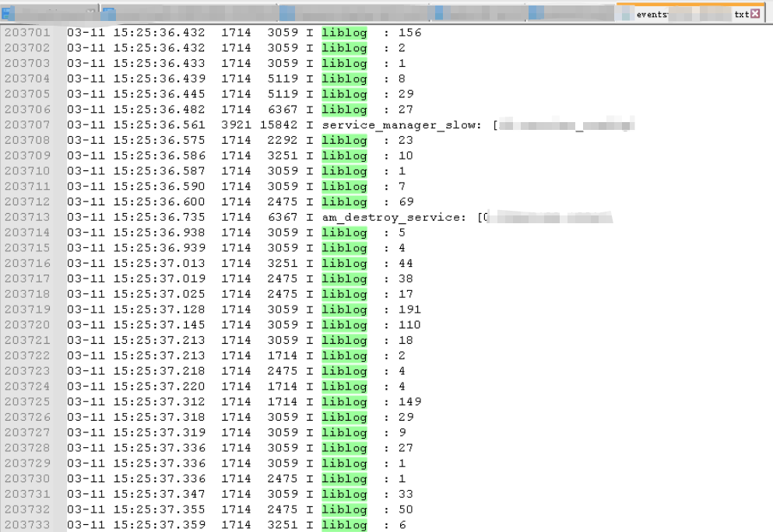Click 'am_destroy_service:' tag text

pos(394,217)
